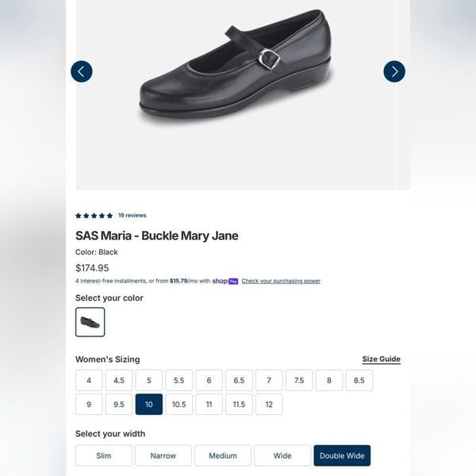
Task: Pick size 8.5
Action: coord(359,380)
